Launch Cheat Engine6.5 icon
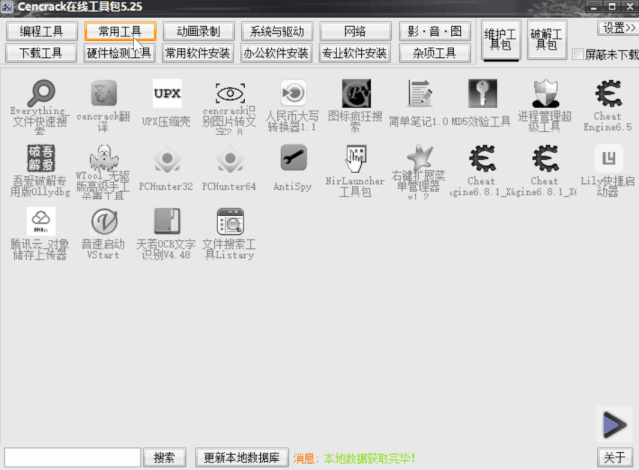Image resolution: width=639 pixels, height=470 pixels. click(x=608, y=93)
